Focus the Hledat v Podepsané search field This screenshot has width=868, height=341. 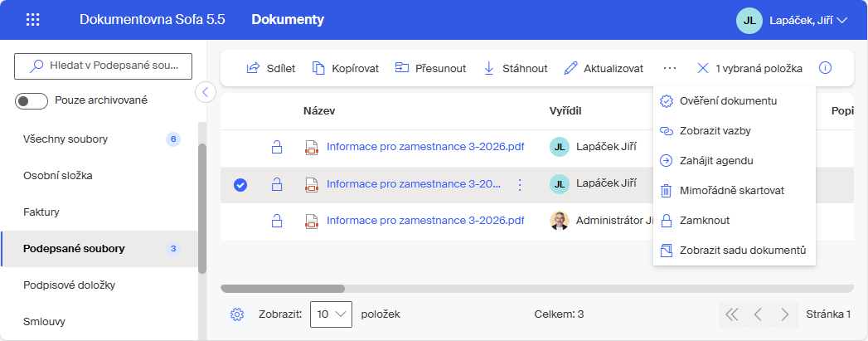(103, 66)
